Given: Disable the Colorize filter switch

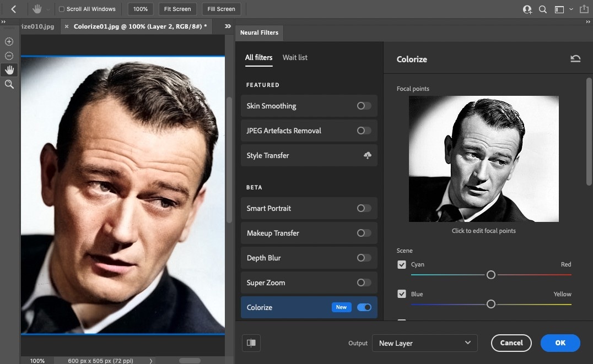Looking at the screenshot, I should point(364,307).
